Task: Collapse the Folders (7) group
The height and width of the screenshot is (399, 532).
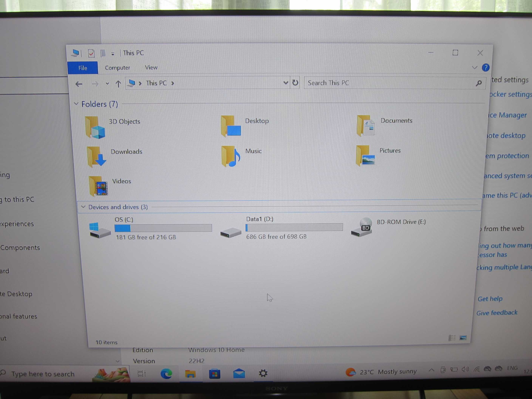Action: pos(76,104)
